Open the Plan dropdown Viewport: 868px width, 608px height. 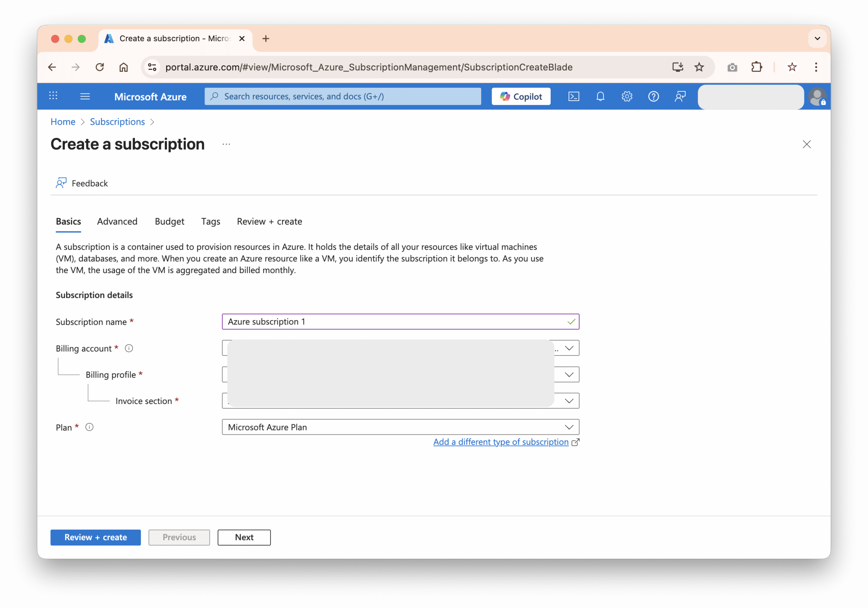point(400,427)
